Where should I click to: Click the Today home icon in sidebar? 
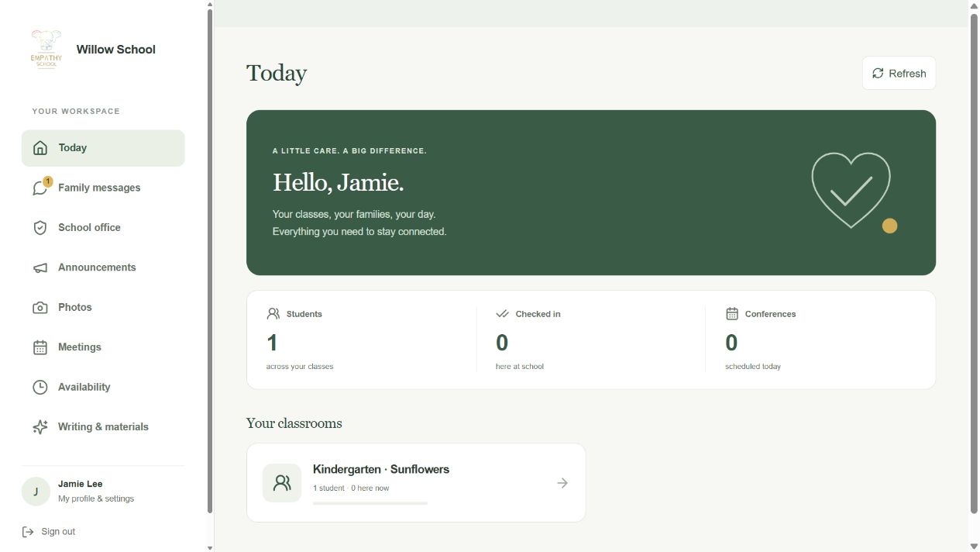[x=40, y=148]
